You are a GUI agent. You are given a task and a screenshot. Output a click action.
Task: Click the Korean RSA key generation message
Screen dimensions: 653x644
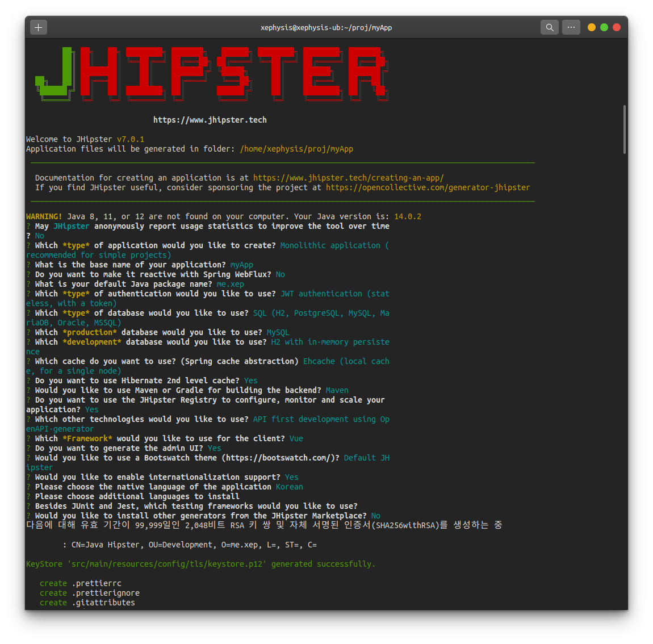(x=264, y=525)
